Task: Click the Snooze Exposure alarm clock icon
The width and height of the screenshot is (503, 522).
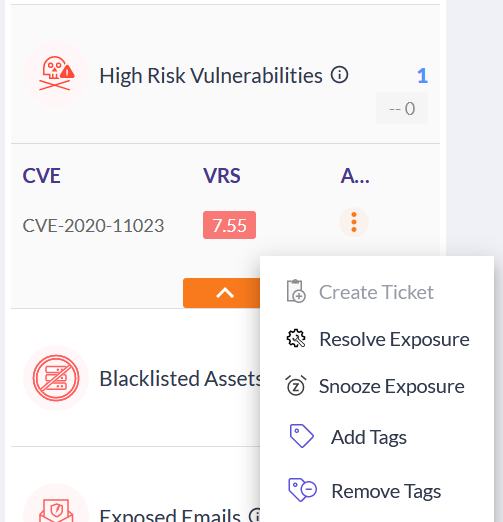Action: [x=296, y=386]
